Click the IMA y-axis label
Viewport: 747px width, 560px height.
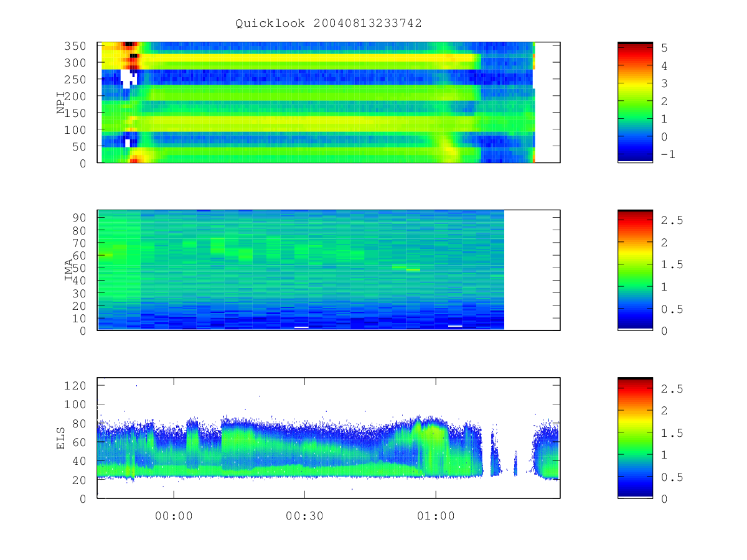(68, 271)
